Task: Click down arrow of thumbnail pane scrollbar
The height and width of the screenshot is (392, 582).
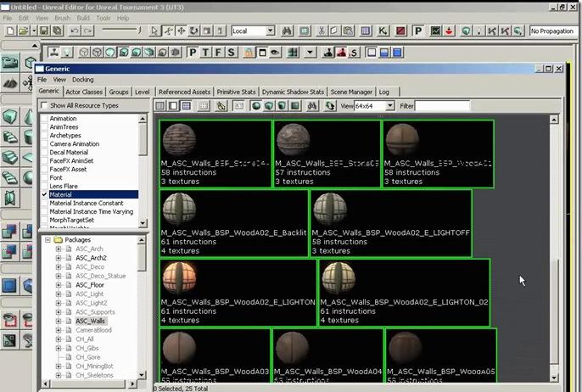Action: pos(554,378)
